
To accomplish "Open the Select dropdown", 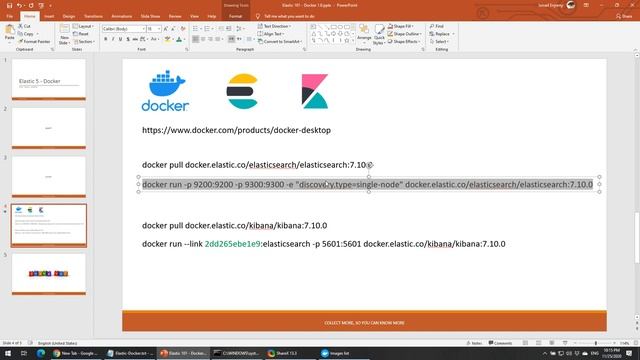I will coord(439,42).
